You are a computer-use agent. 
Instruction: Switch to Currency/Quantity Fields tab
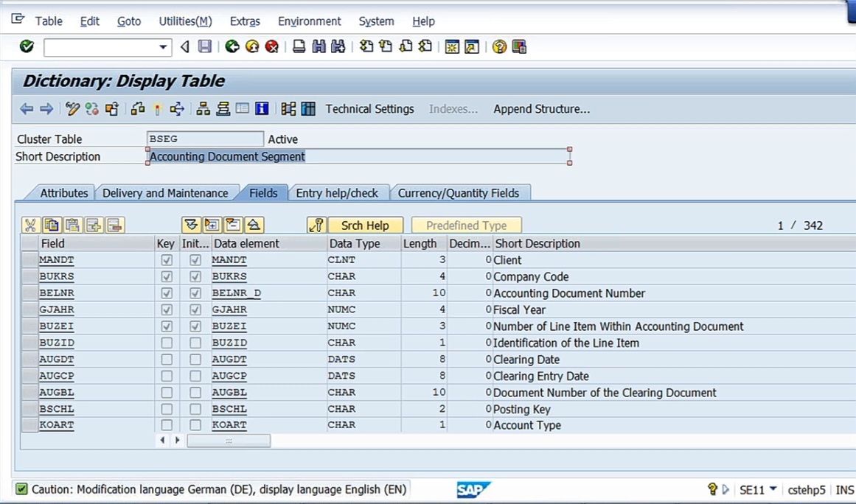point(459,193)
